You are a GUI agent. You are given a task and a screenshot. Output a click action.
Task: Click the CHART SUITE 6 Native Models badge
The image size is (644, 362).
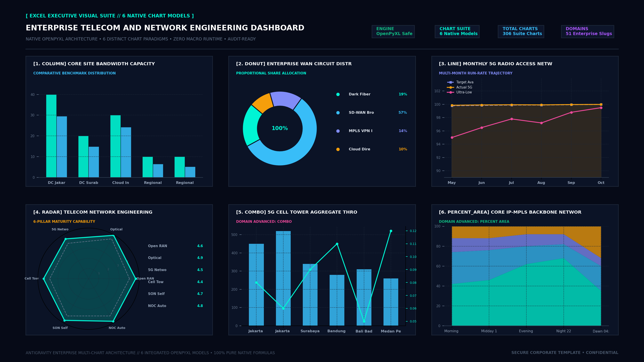[x=457, y=32]
